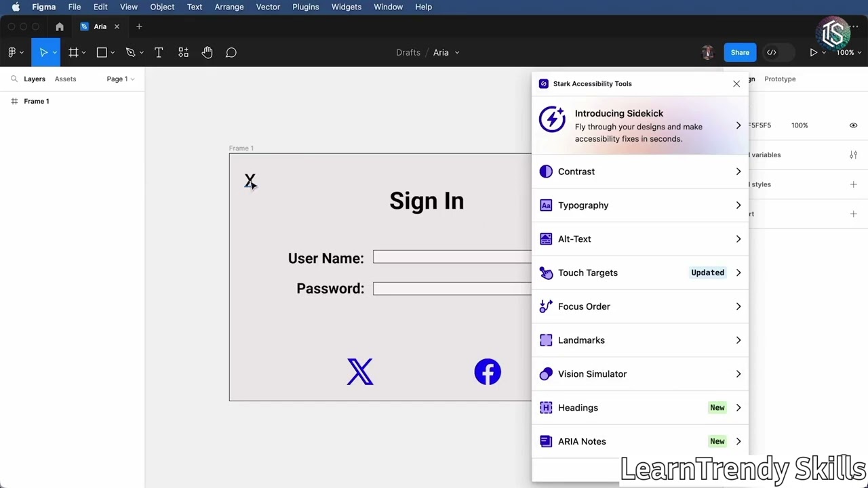Click the Facebook logo on canvas

pyautogui.click(x=488, y=372)
